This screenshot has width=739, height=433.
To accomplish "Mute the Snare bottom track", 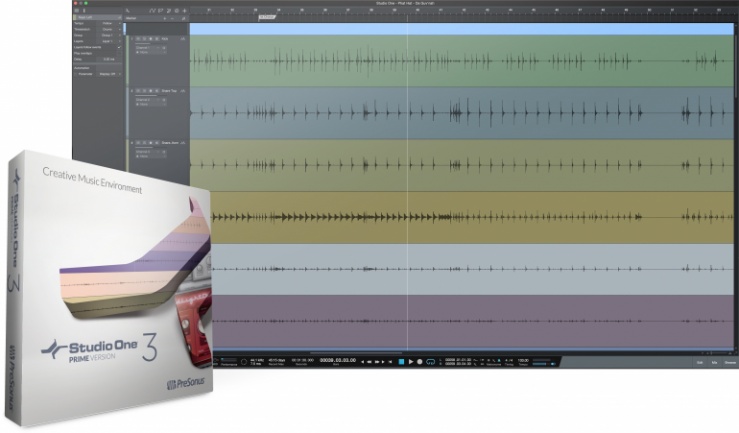I will pos(137,144).
